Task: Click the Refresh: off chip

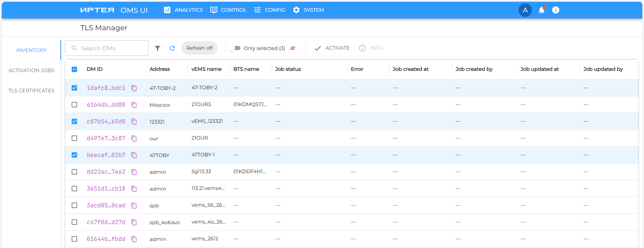Action: coord(200,48)
